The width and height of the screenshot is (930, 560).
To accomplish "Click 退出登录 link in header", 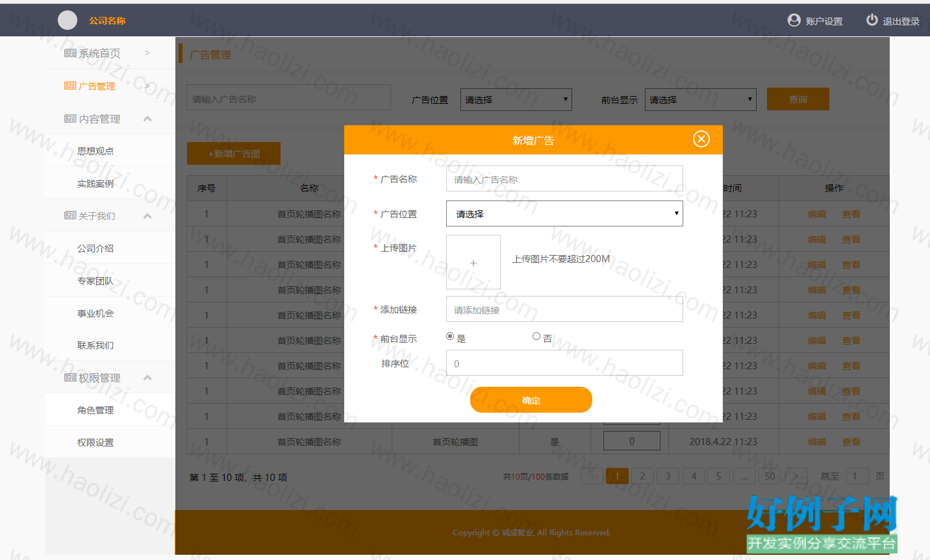I will coord(901,21).
